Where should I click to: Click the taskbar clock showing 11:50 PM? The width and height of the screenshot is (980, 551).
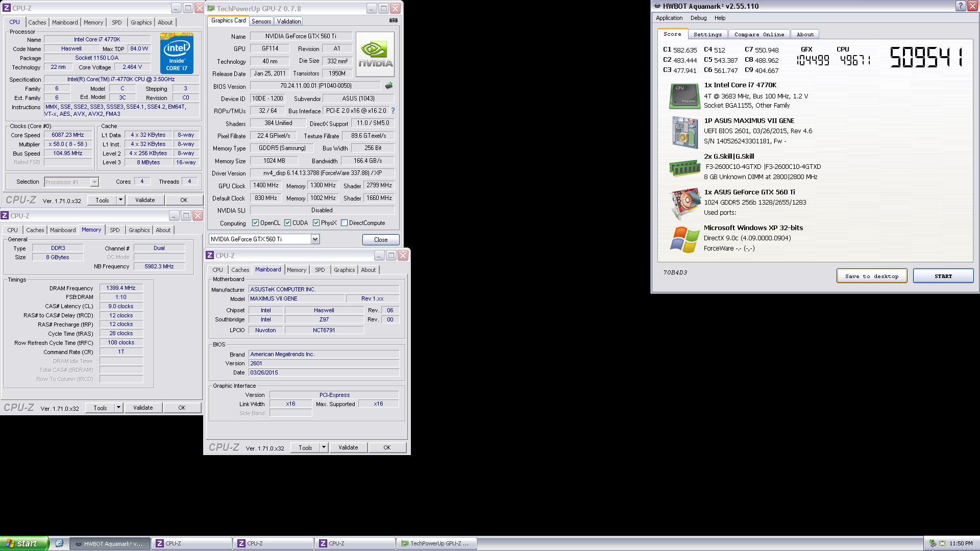961,543
